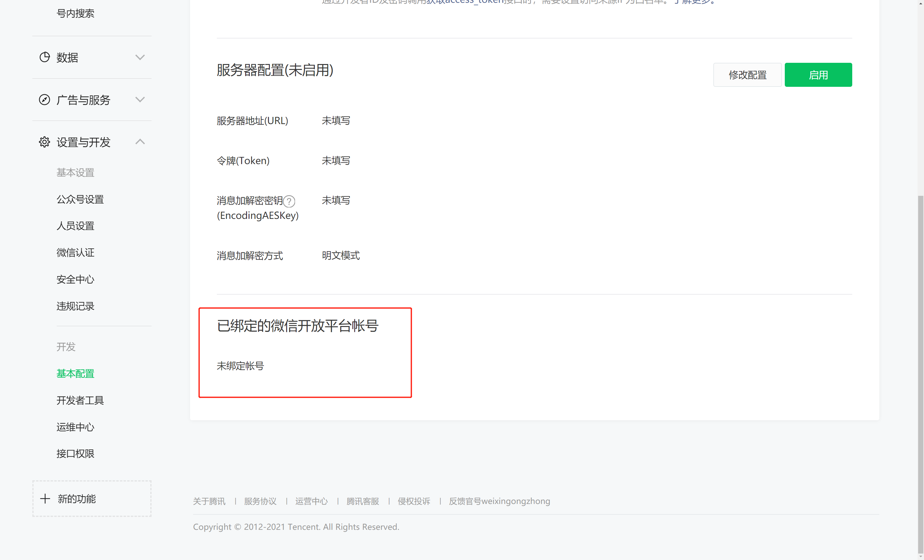Click the 侵权投诉 footer link

pos(414,501)
